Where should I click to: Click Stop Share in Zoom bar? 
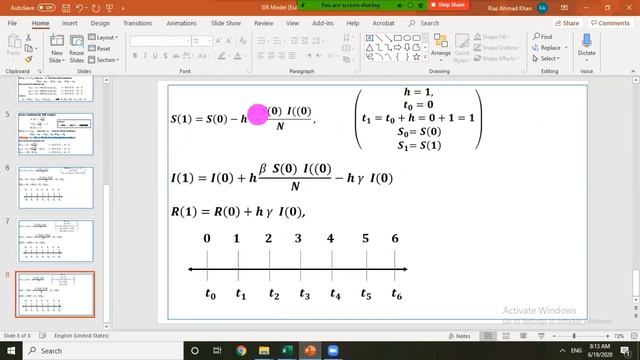[448, 5]
